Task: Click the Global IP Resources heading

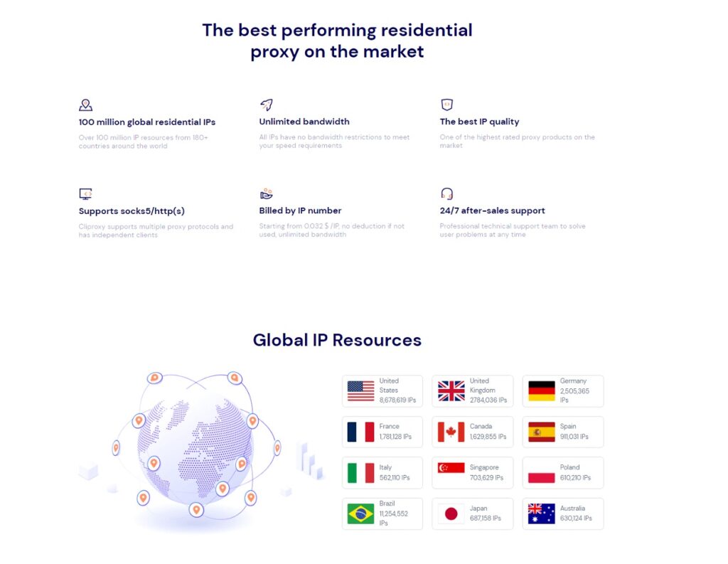Action: click(337, 340)
